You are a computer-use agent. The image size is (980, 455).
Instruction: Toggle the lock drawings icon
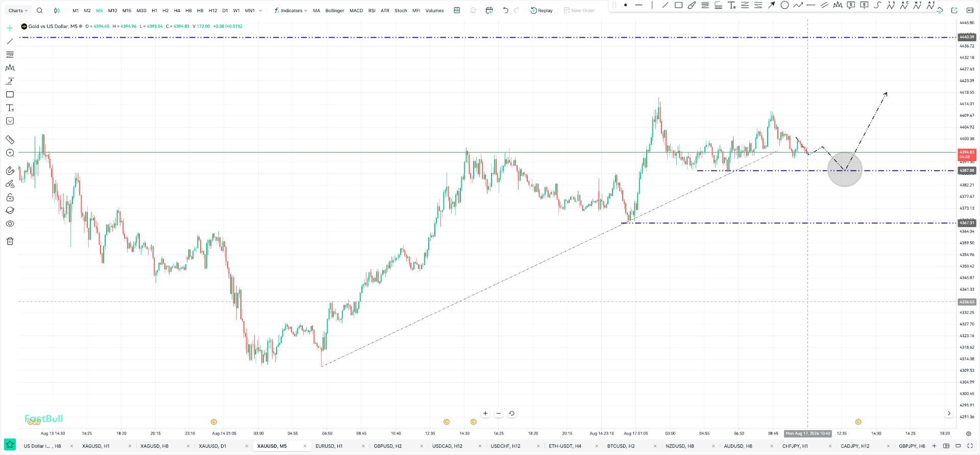click(x=10, y=197)
